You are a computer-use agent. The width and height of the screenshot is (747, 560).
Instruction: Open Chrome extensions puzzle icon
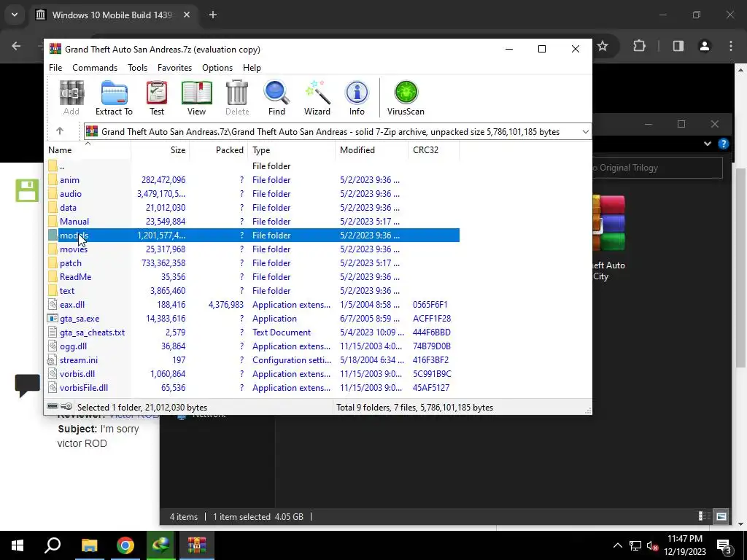pyautogui.click(x=639, y=46)
